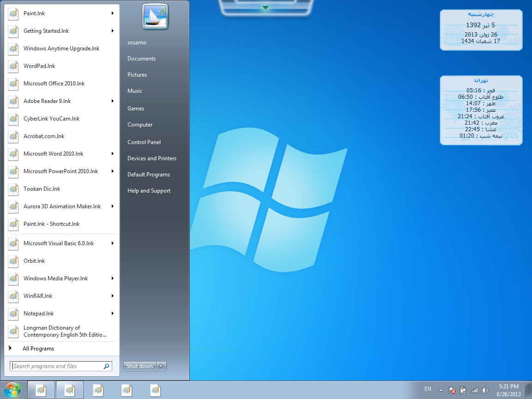Open the Documents library link
The width and height of the screenshot is (532, 399).
click(x=141, y=59)
